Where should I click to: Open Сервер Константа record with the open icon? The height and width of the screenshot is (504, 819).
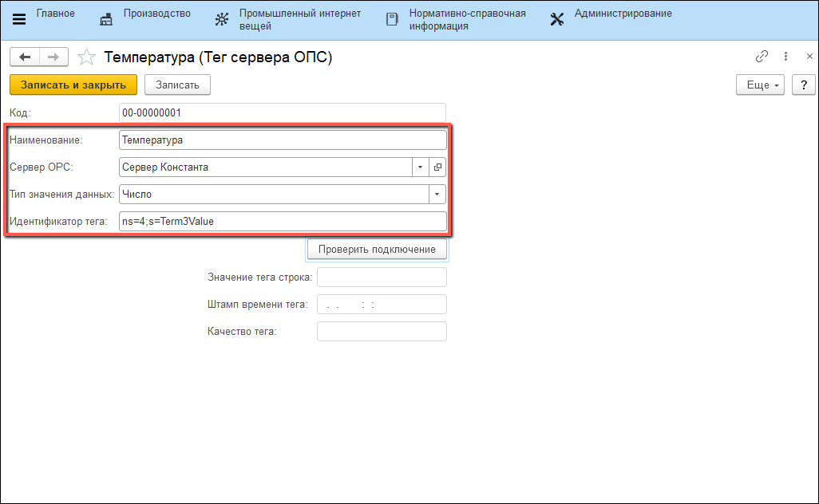(437, 167)
